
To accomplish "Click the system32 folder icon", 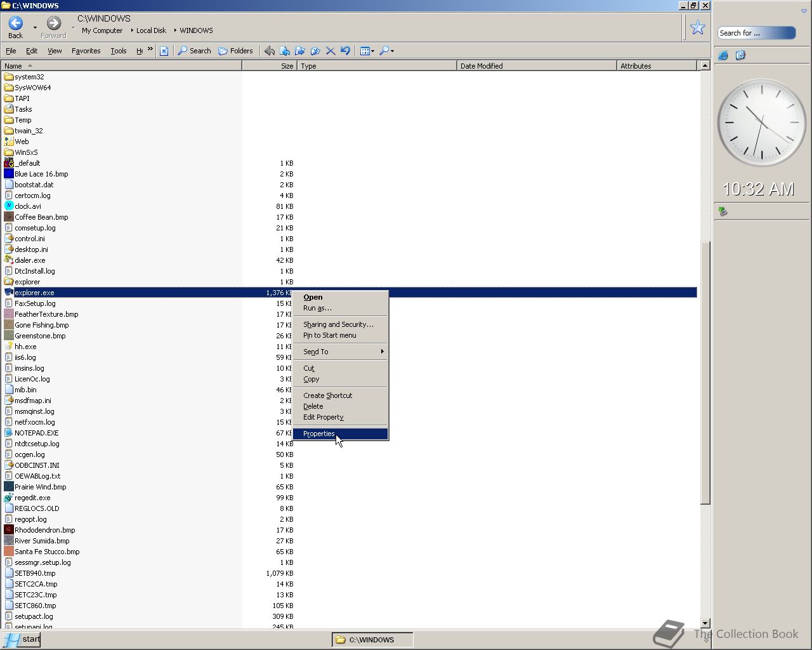I will tap(9, 77).
